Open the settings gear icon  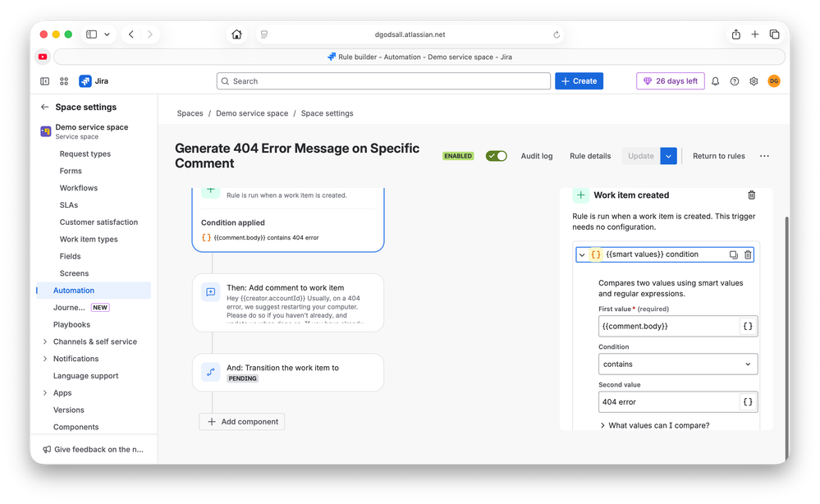click(x=754, y=81)
